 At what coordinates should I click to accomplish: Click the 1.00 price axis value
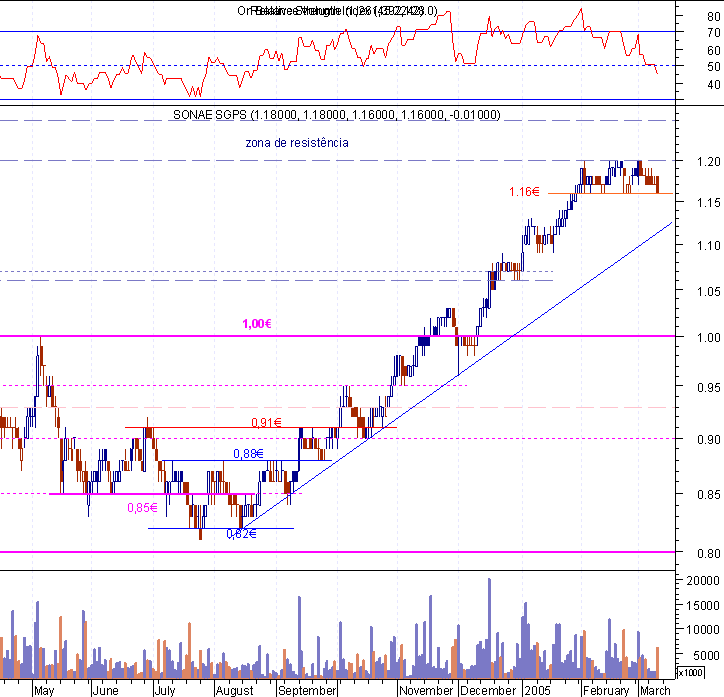point(709,337)
